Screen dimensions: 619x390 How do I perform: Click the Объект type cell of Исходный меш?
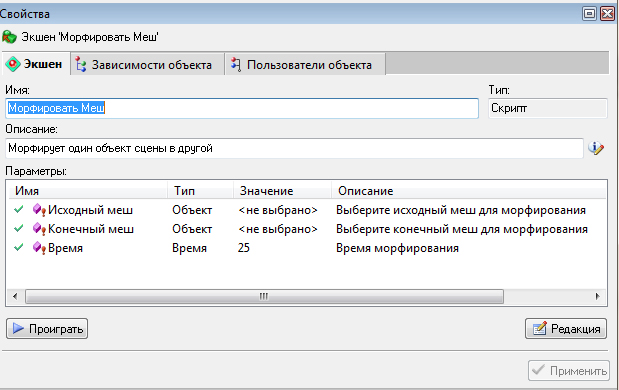(x=192, y=210)
